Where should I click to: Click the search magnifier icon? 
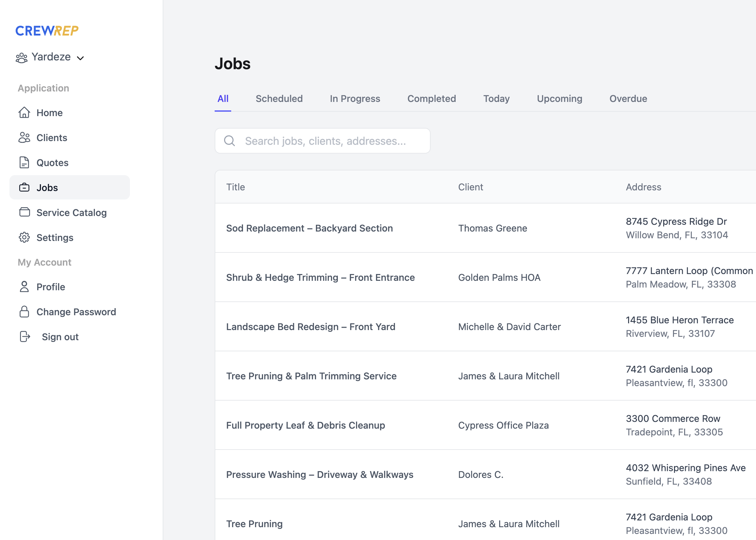[x=230, y=141]
